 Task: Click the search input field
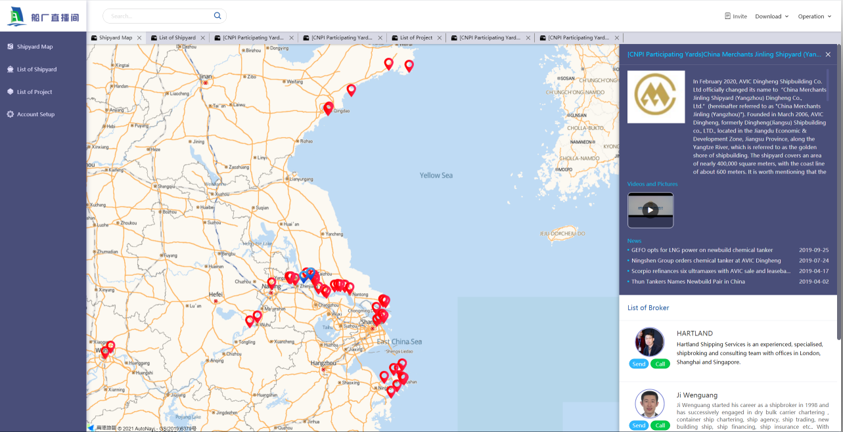click(158, 16)
